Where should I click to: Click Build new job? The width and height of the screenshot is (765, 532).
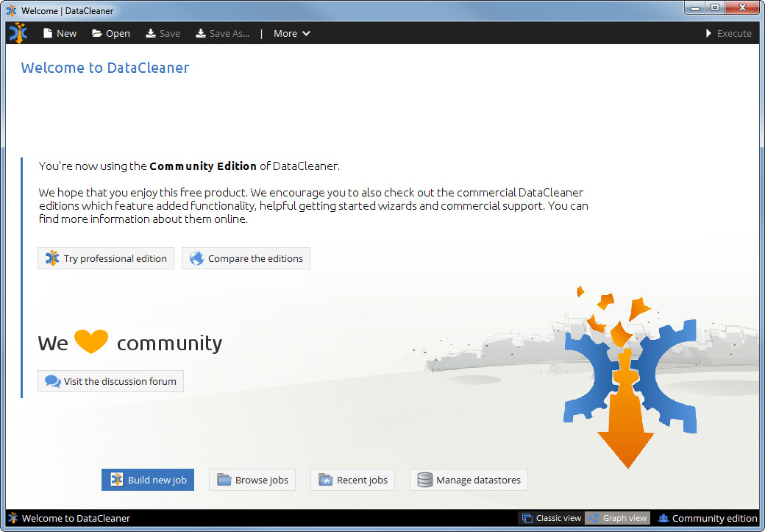pyautogui.click(x=148, y=480)
